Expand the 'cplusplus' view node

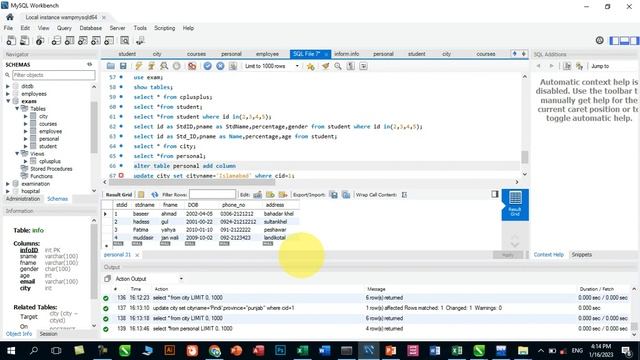click(25, 161)
